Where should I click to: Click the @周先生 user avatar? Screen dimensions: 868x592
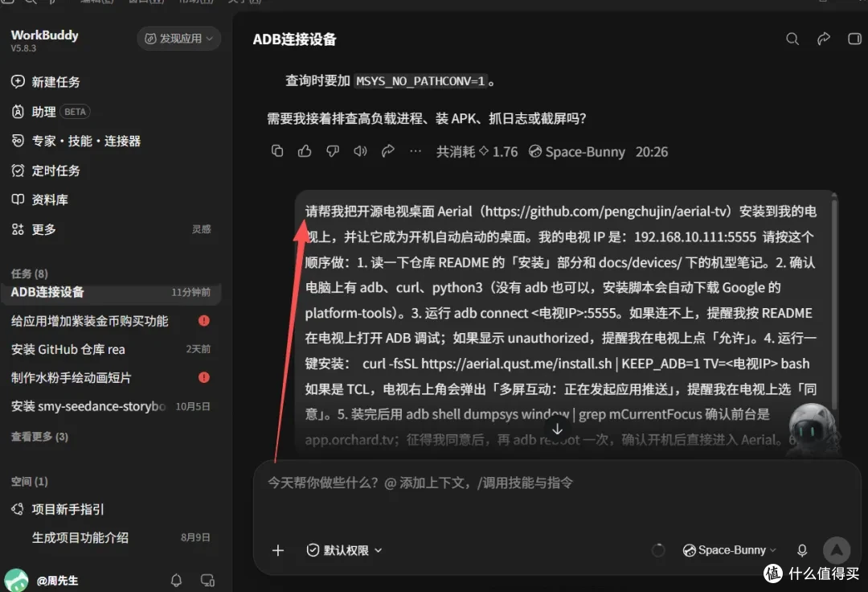[16, 581]
